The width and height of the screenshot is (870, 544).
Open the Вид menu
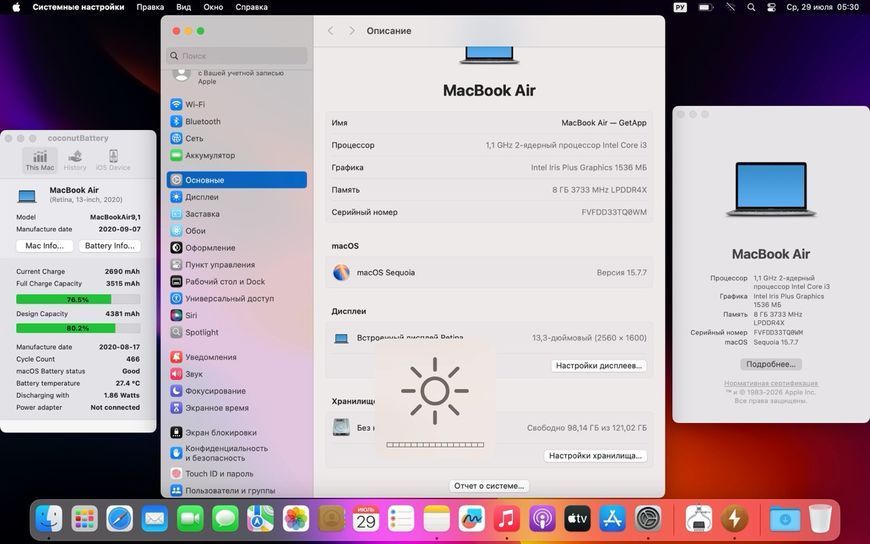pyautogui.click(x=184, y=7)
